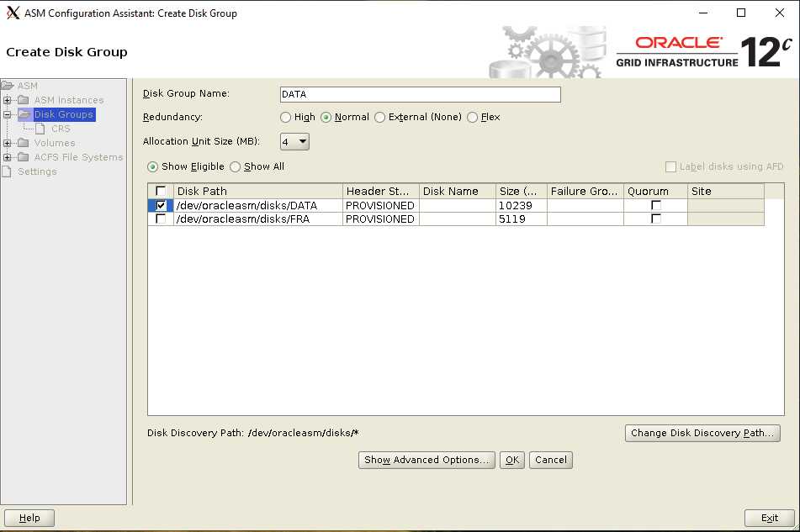The width and height of the screenshot is (800, 532).
Task: Open Settings in the navigation tree
Action: pyautogui.click(x=37, y=171)
